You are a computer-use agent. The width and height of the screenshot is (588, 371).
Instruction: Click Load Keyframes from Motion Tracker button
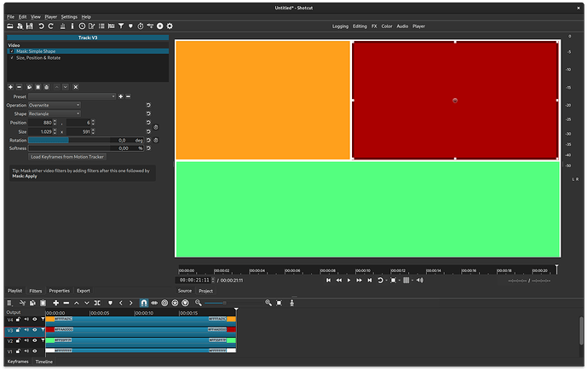point(67,157)
